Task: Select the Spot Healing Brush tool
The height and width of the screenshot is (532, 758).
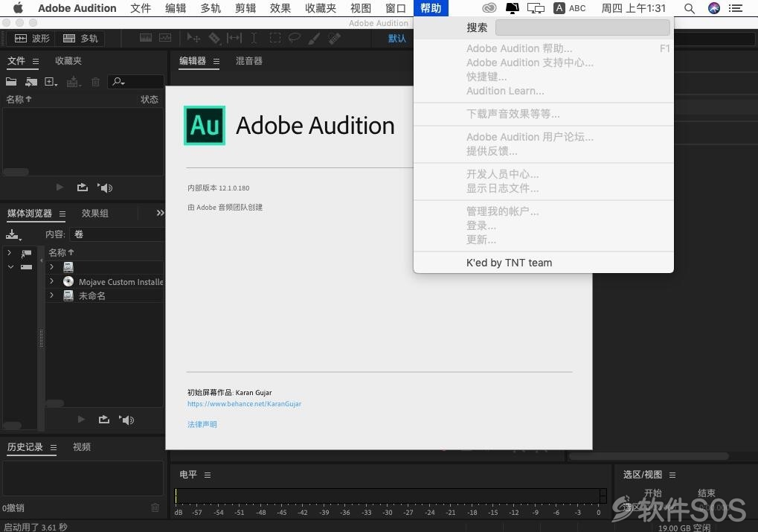Action: [334, 38]
